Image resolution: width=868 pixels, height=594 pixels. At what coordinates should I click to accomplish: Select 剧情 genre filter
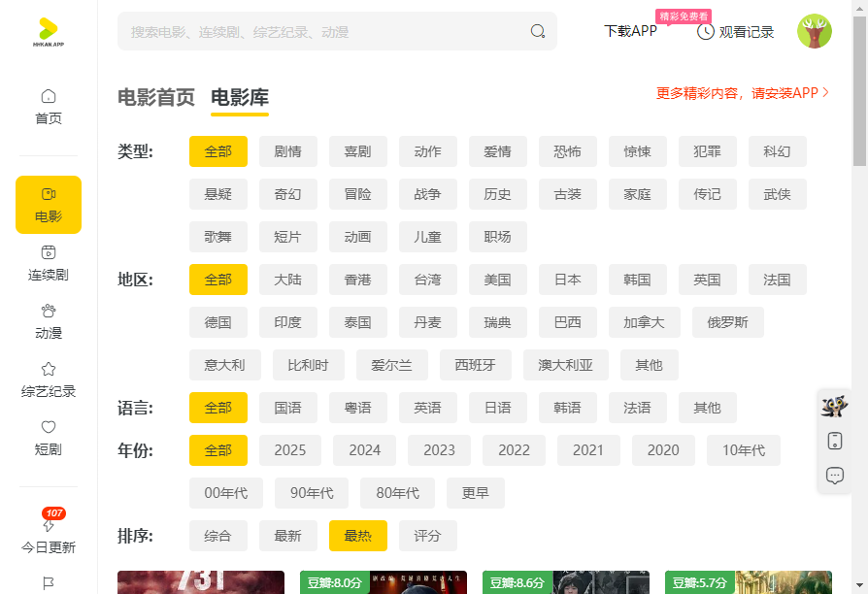(x=287, y=151)
